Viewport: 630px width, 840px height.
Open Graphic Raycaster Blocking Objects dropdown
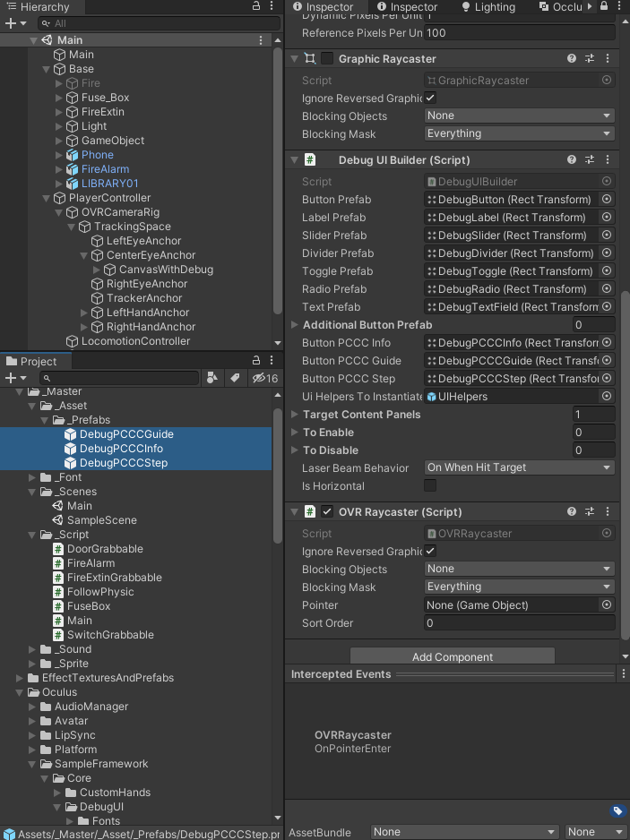[519, 116]
